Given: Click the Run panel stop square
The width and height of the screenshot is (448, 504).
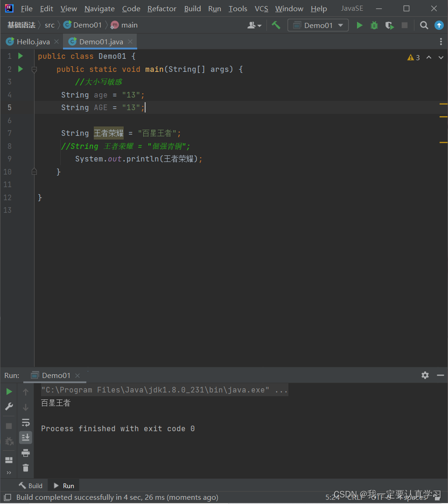Looking at the screenshot, I should coord(9,426).
